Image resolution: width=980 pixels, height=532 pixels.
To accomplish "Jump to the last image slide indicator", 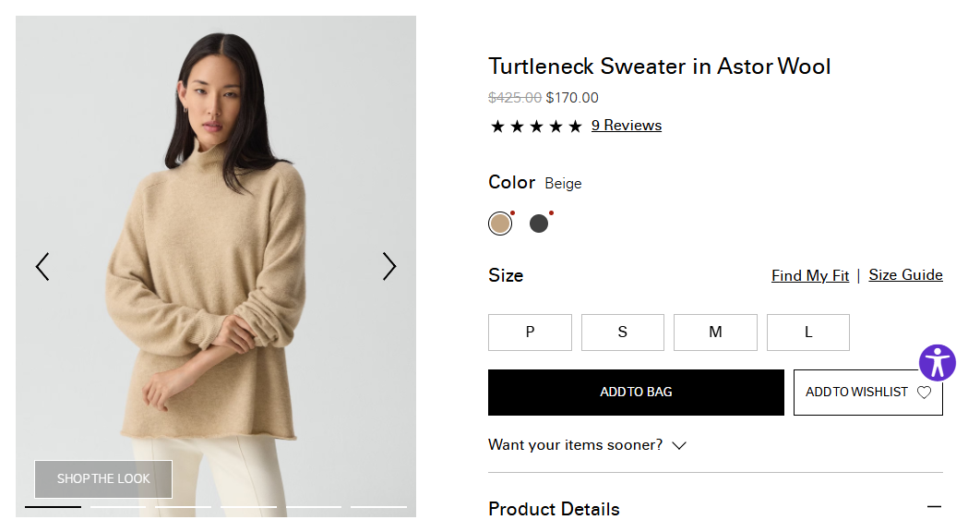I will [378, 506].
